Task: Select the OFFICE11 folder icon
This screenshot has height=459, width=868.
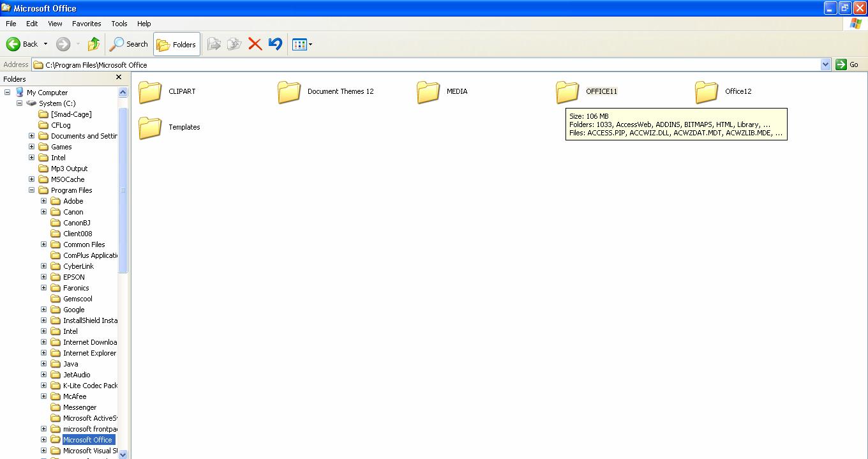Action: point(567,92)
